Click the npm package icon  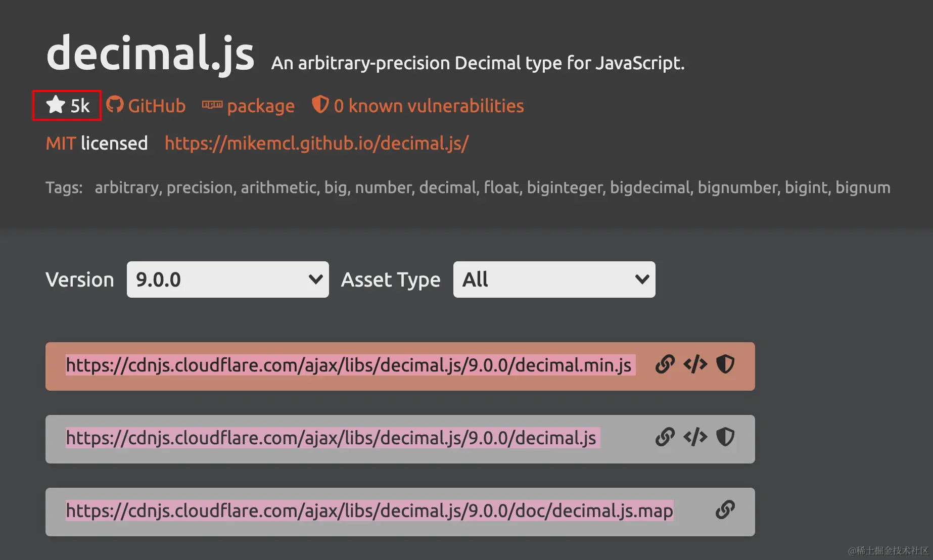coord(212,105)
